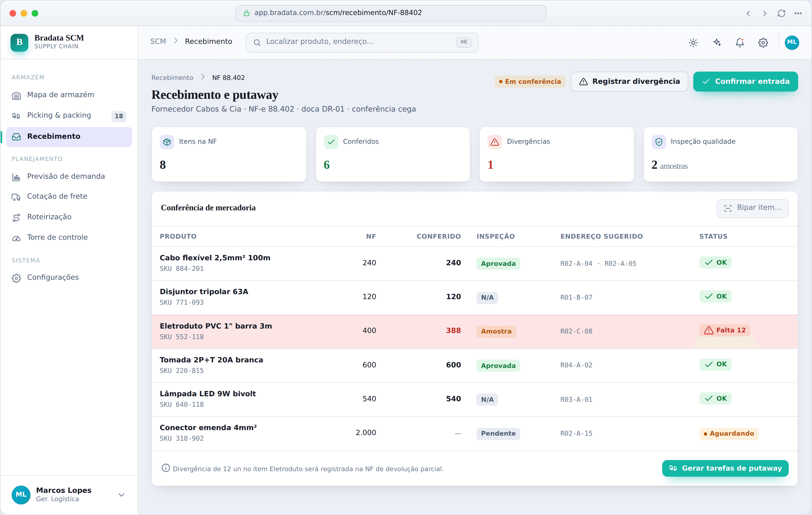Viewport: 812px width, 515px height.
Task: Click the conferido value 388
Action: tap(453, 331)
